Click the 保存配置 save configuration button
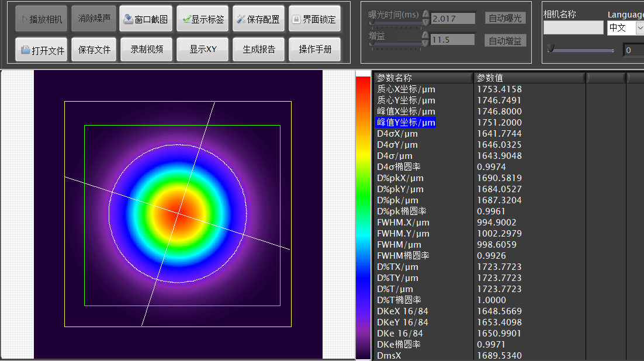The height and width of the screenshot is (361, 644). tap(259, 19)
